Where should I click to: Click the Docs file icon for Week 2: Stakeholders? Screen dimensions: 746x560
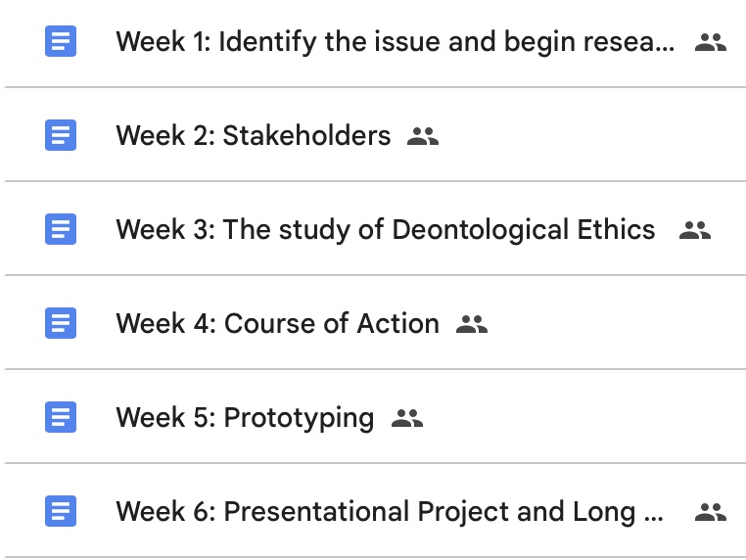coord(61,135)
